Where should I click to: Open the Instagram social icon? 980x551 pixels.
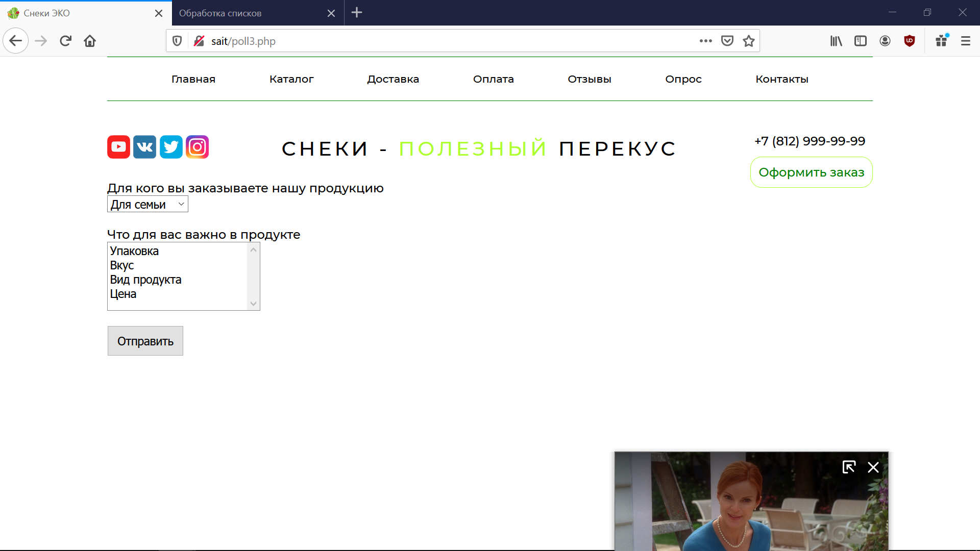pyautogui.click(x=198, y=147)
